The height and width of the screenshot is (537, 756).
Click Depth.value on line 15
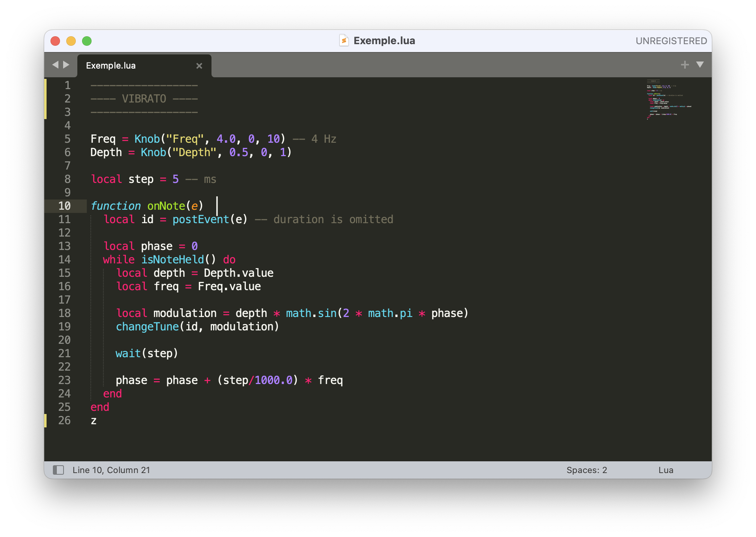pyautogui.click(x=238, y=273)
